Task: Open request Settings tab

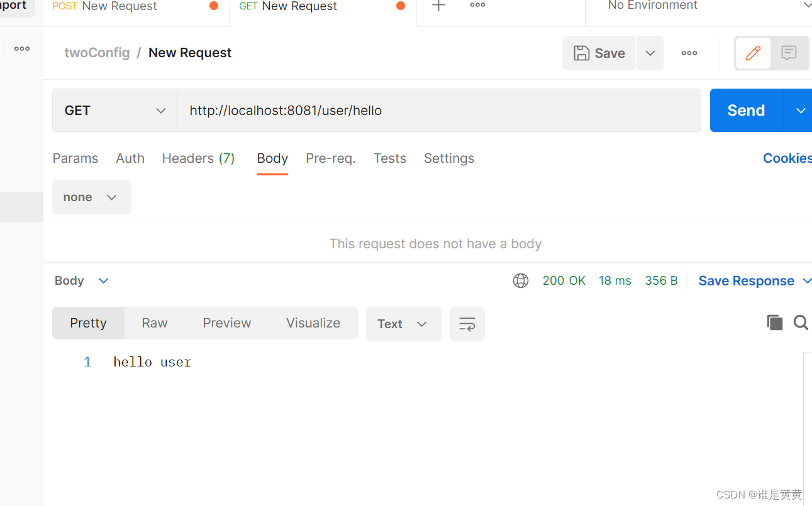Action: coord(449,158)
